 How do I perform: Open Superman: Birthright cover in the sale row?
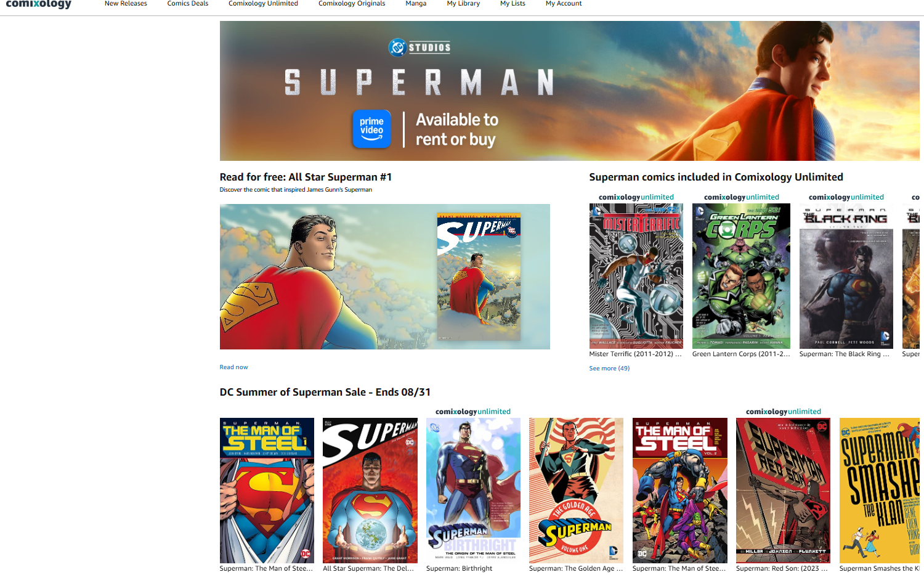click(x=473, y=491)
